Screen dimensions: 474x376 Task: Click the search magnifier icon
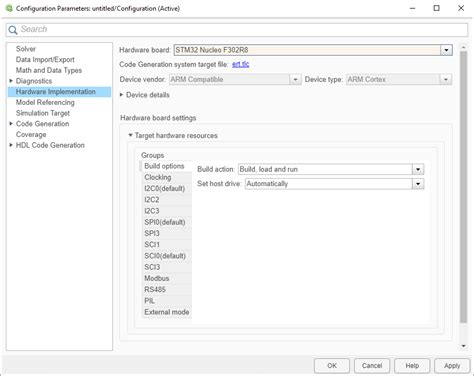click(x=13, y=30)
